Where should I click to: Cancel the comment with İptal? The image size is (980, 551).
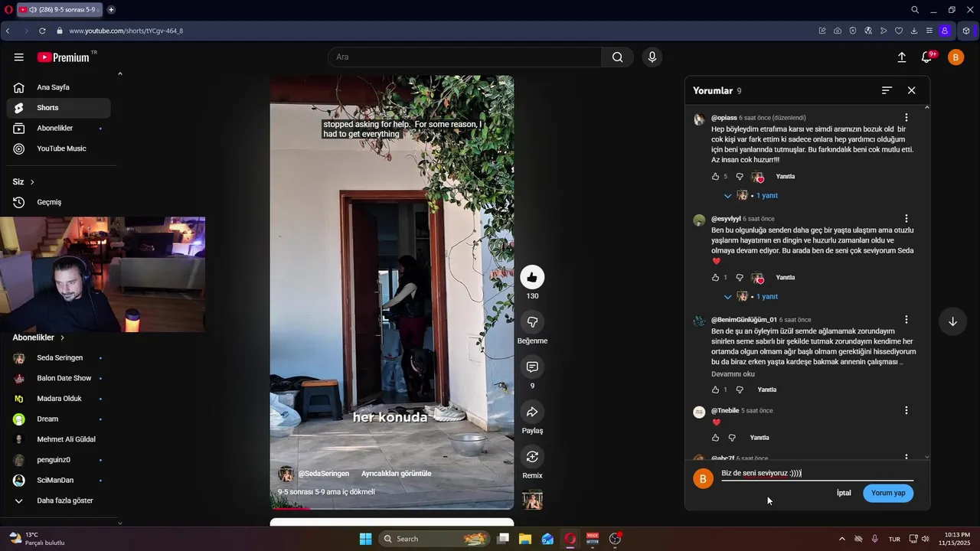tap(844, 493)
